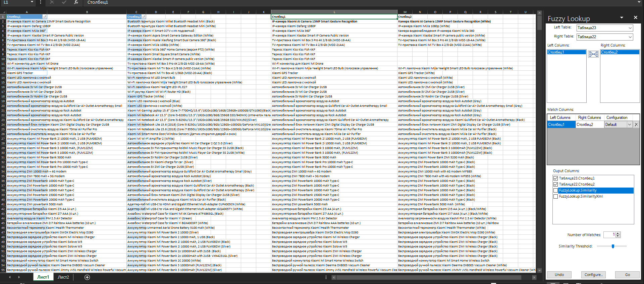Select cell A3 IP-камера Xiaomi Dafang 1080P

pyautogui.click(x=26, y=26)
